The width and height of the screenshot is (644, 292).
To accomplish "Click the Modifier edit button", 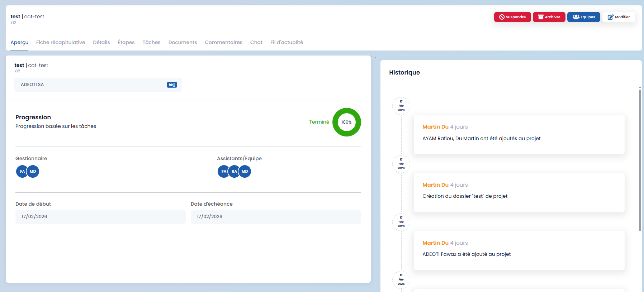I will [619, 17].
